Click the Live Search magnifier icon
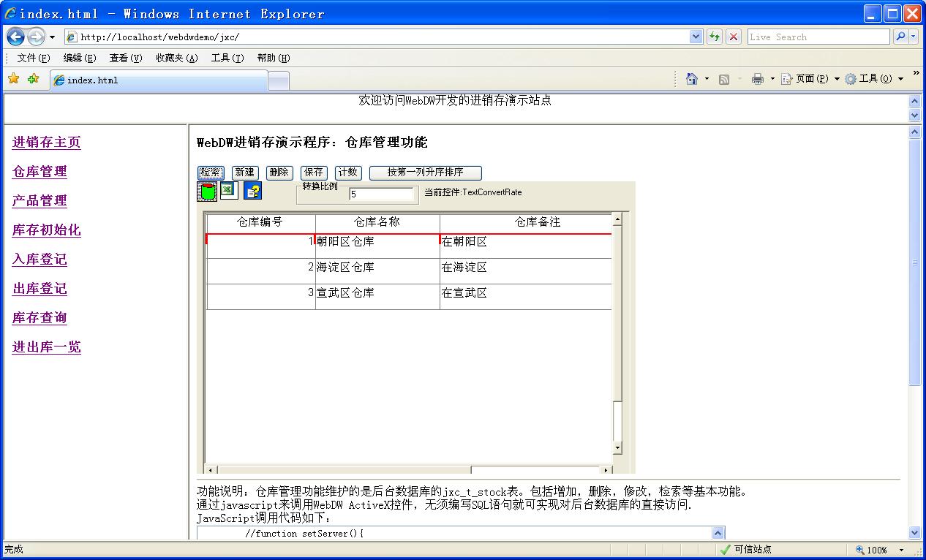This screenshot has width=926, height=560. (x=900, y=37)
